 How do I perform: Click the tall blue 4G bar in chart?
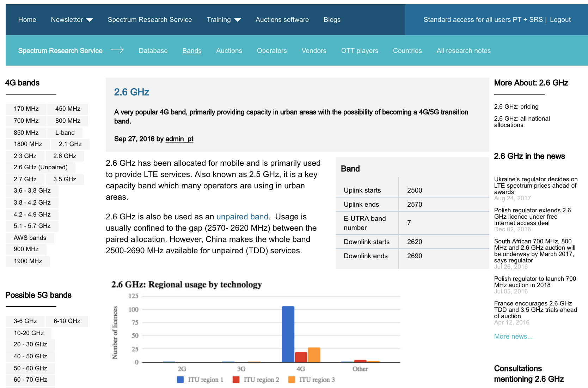click(288, 334)
